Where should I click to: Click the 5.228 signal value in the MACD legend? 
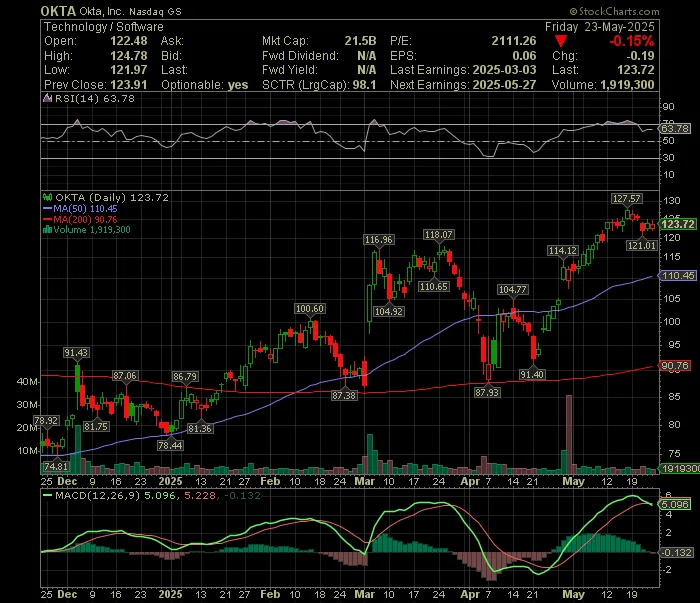click(x=200, y=495)
